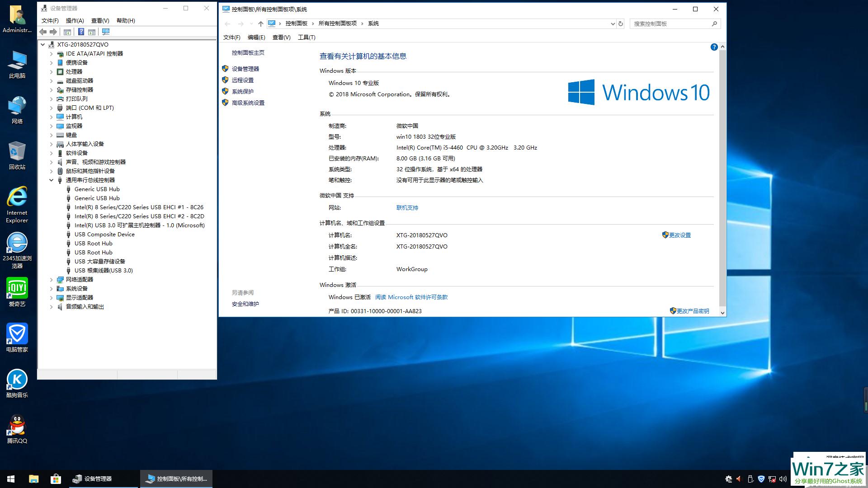Image resolution: width=868 pixels, height=488 pixels.
Task: Open 帮助(H) menu in Device Manager
Action: tap(126, 20)
